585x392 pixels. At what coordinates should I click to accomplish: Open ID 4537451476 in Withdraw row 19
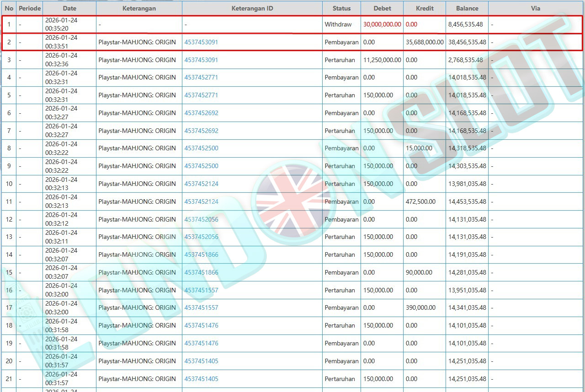(201, 343)
